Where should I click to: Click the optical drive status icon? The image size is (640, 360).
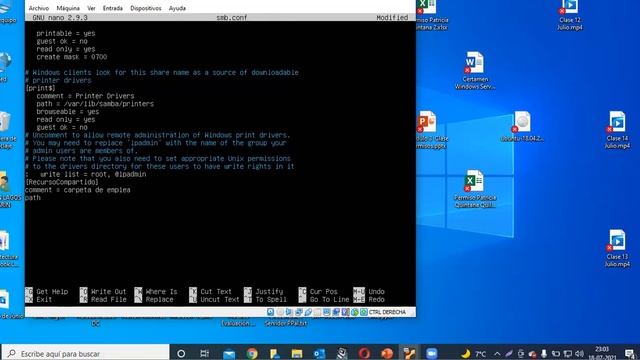tap(280, 312)
